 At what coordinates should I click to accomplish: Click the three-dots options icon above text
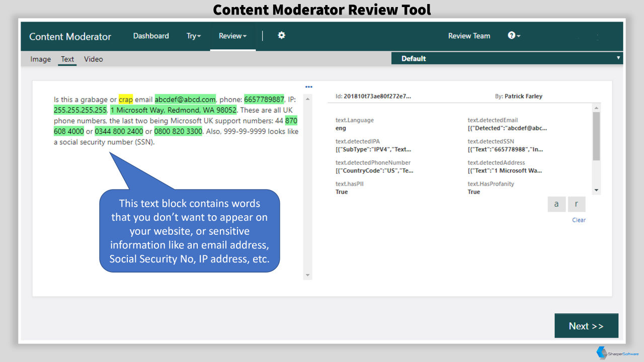coord(308,87)
